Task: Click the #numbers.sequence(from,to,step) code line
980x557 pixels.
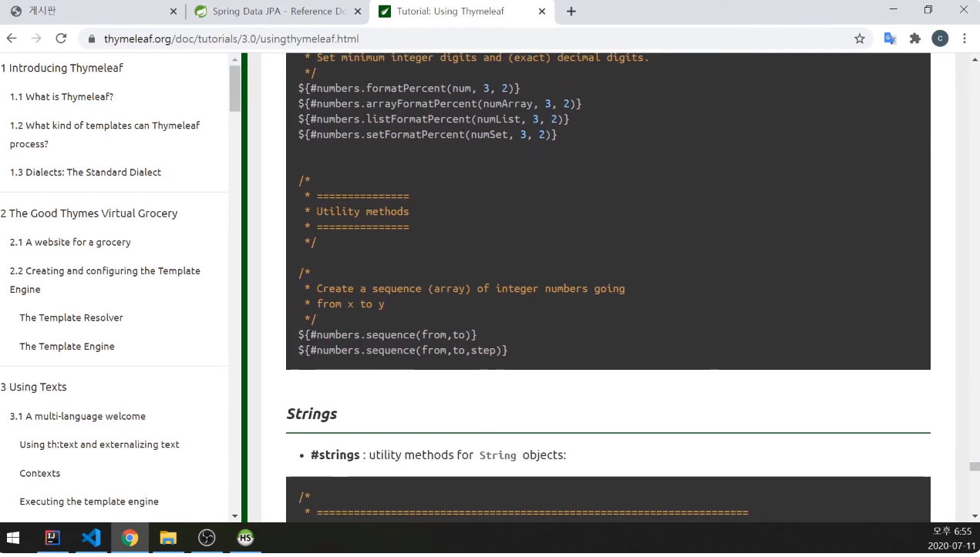Action: tap(402, 350)
